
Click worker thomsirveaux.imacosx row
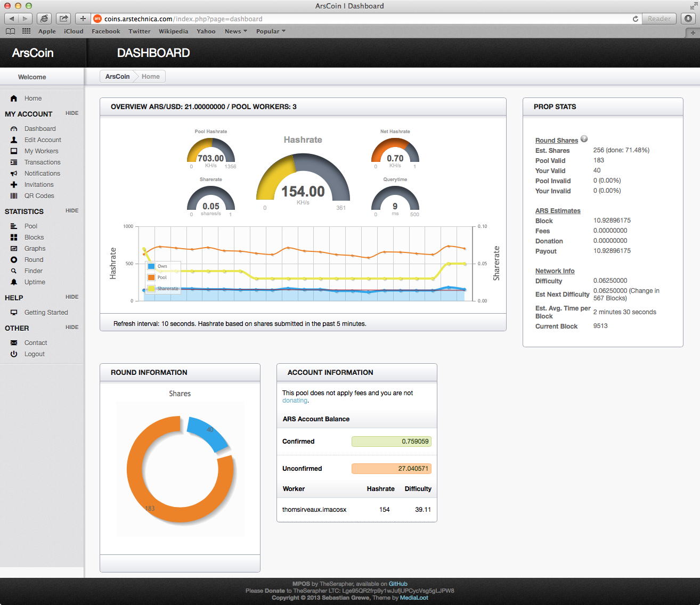357,510
